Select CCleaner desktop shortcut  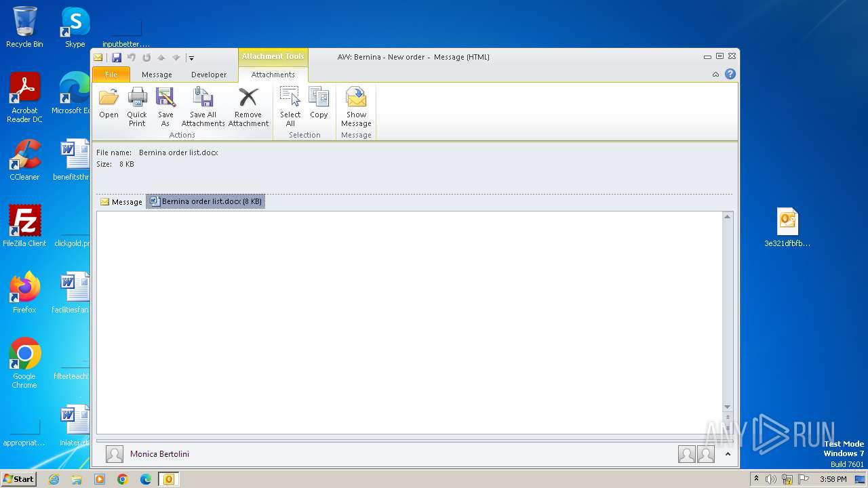coord(24,160)
